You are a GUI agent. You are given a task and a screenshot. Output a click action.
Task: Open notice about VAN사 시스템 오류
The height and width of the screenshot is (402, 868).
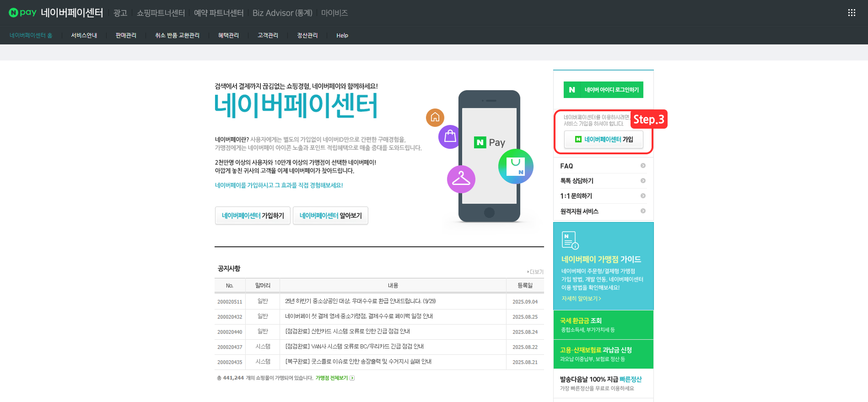[354, 347]
